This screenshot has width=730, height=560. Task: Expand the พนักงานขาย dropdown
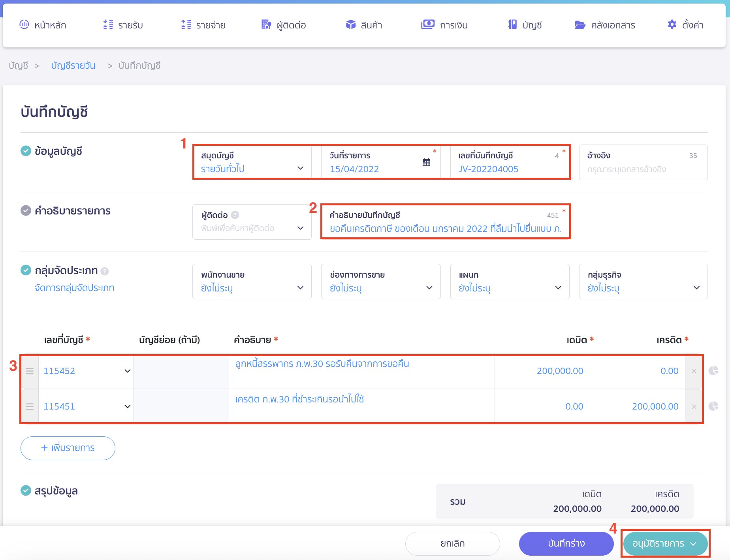coord(252,282)
